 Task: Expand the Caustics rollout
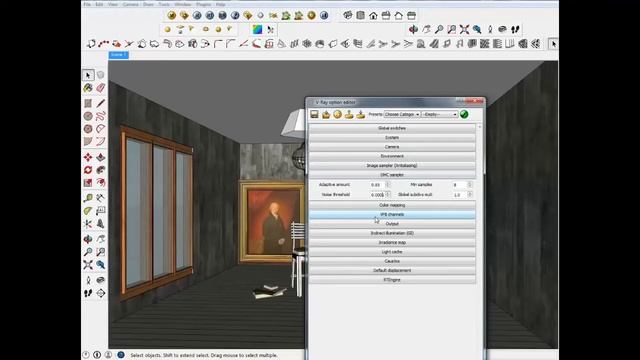point(392,261)
